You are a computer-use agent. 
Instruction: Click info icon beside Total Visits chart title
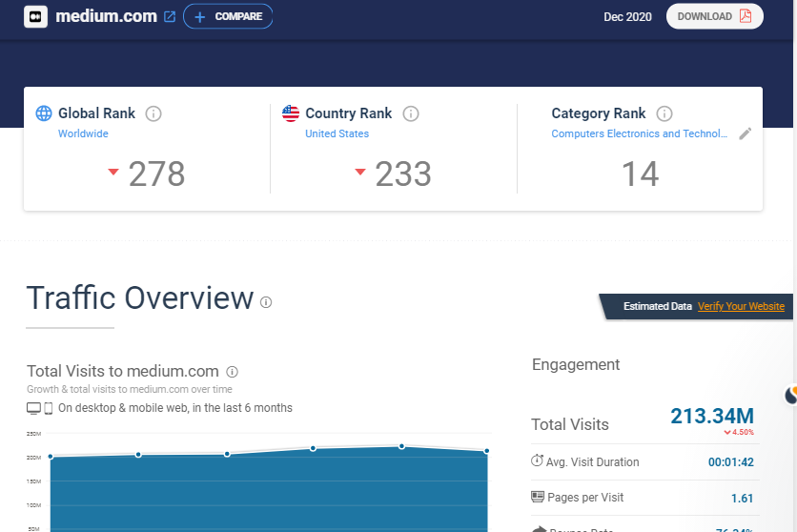[233, 372]
